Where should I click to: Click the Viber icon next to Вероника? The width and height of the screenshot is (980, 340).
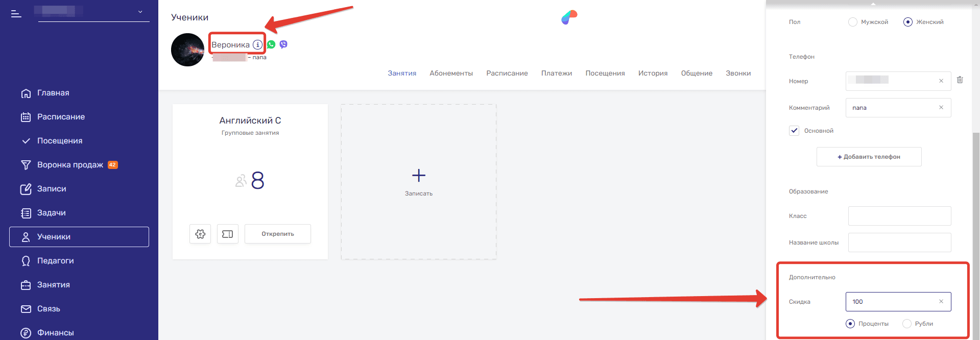(283, 44)
